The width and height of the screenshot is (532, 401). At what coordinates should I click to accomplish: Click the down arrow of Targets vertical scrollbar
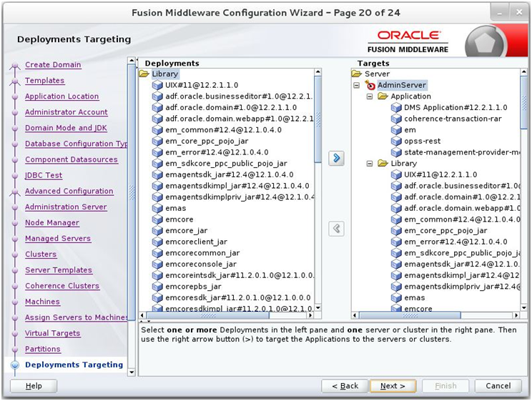[x=524, y=307]
